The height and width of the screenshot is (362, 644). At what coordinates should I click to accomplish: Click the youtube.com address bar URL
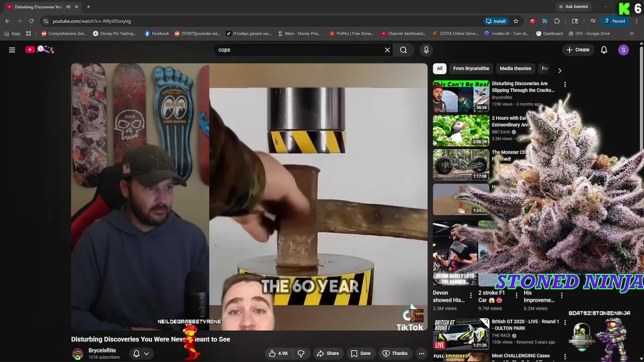click(x=92, y=21)
